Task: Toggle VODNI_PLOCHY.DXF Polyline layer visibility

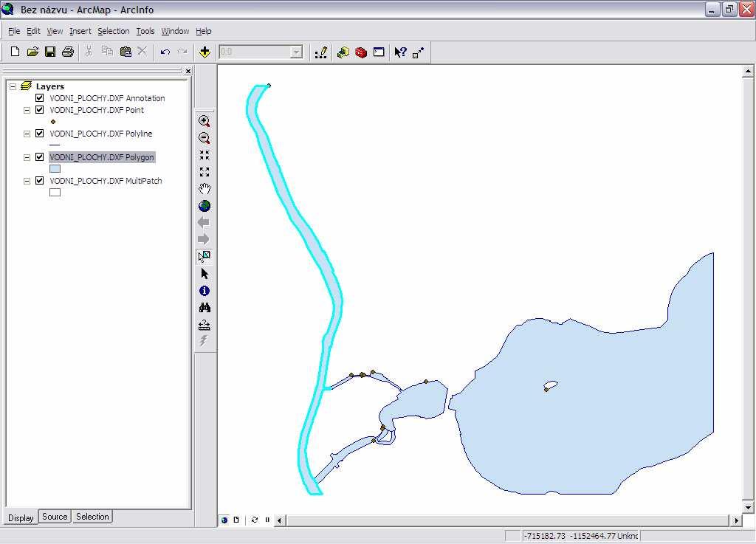Action: pos(40,134)
